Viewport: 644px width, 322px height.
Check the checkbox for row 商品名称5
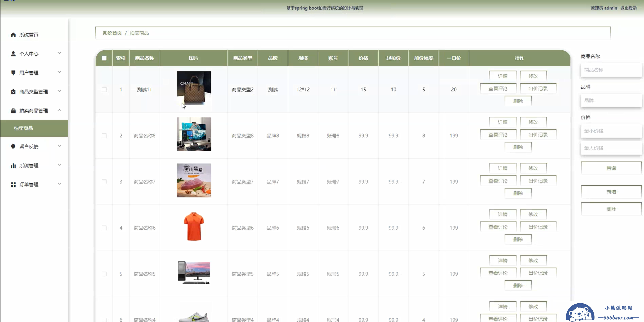coord(104,274)
